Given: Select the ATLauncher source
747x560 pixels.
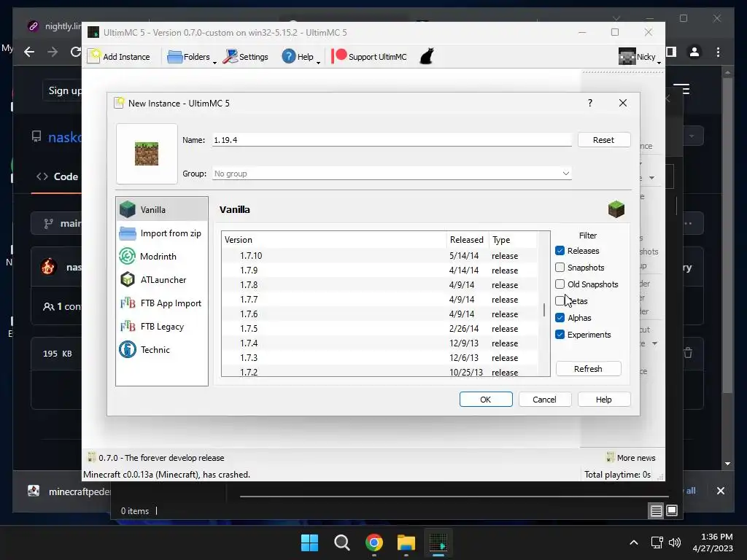Looking at the screenshot, I should pyautogui.click(x=162, y=279).
